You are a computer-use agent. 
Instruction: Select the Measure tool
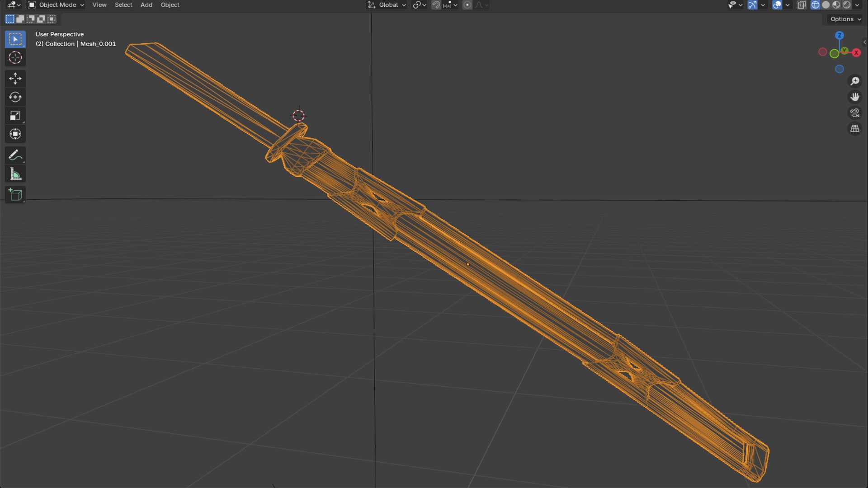(x=15, y=174)
